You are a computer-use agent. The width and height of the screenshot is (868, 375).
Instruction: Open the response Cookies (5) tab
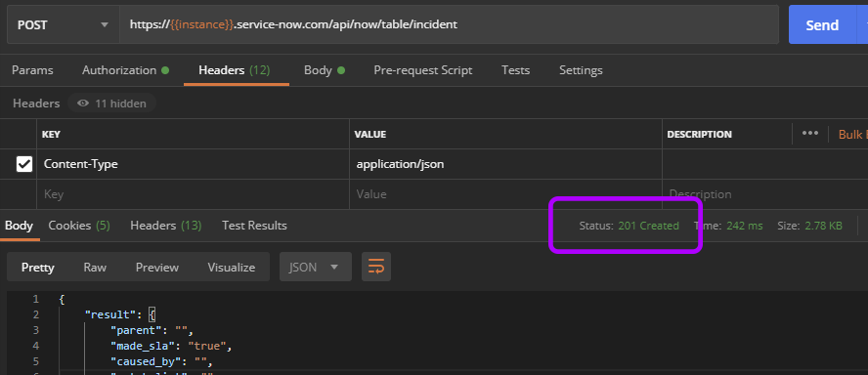tap(79, 226)
